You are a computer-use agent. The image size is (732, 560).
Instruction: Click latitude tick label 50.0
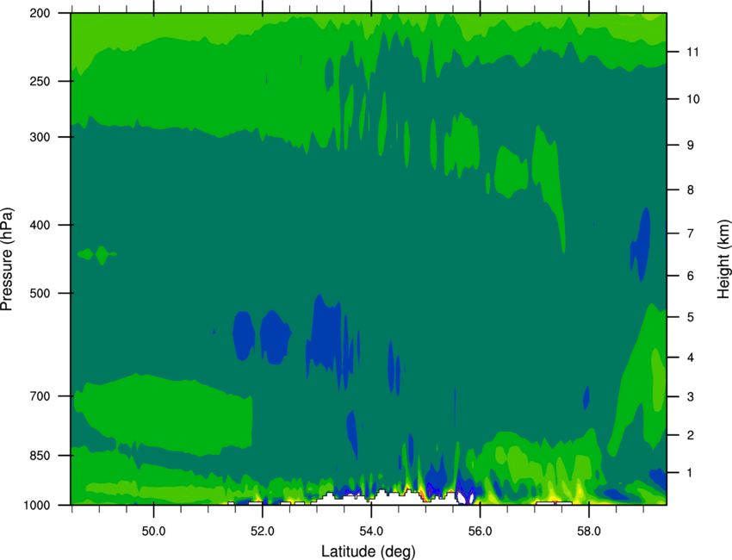[153, 532]
